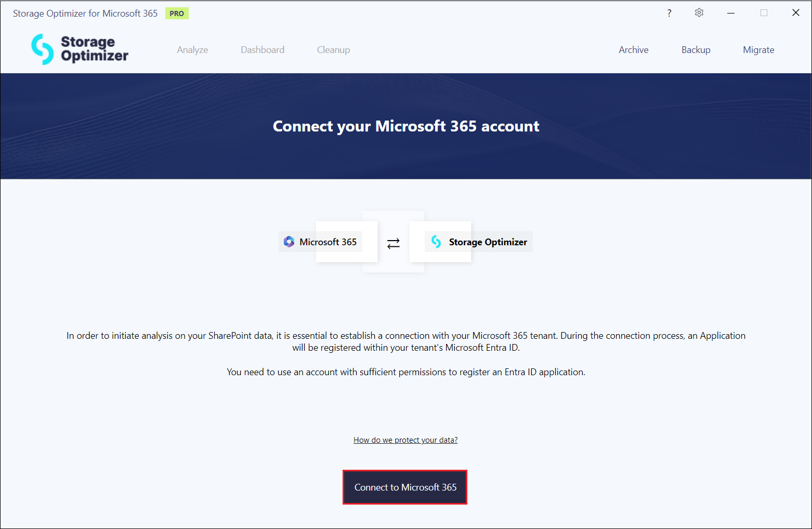The image size is (812, 529).
Task: Click the 'Connect your Microsoft 365 account' heading
Action: [406, 126]
